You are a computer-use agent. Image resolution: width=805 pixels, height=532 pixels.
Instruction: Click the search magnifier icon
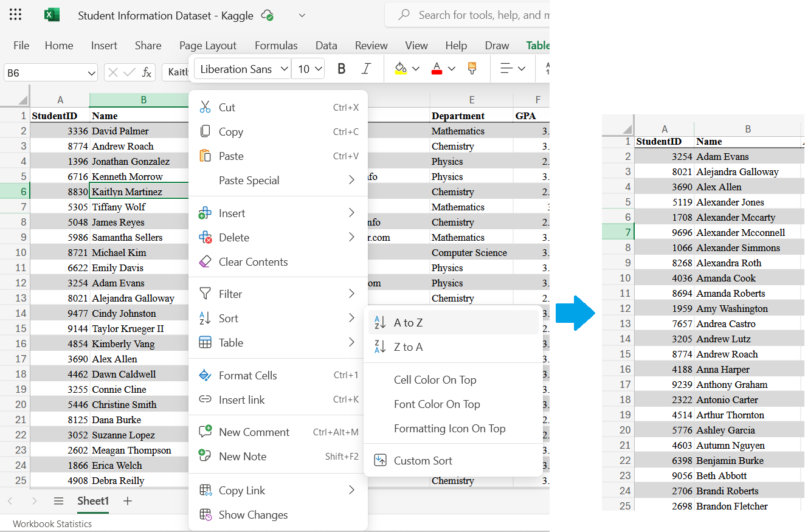404,15
